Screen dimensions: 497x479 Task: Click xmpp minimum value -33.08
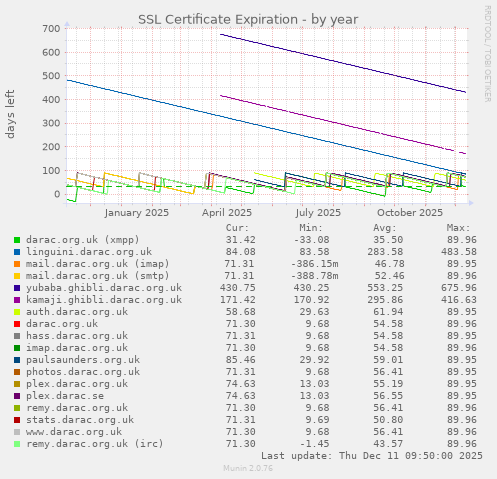pyautogui.click(x=311, y=240)
